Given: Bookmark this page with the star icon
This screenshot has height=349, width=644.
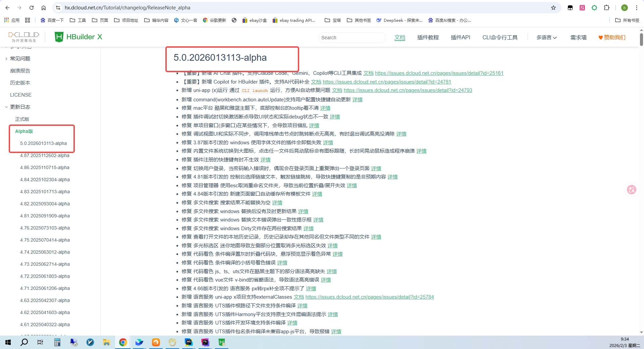Looking at the screenshot, I should (553, 8).
